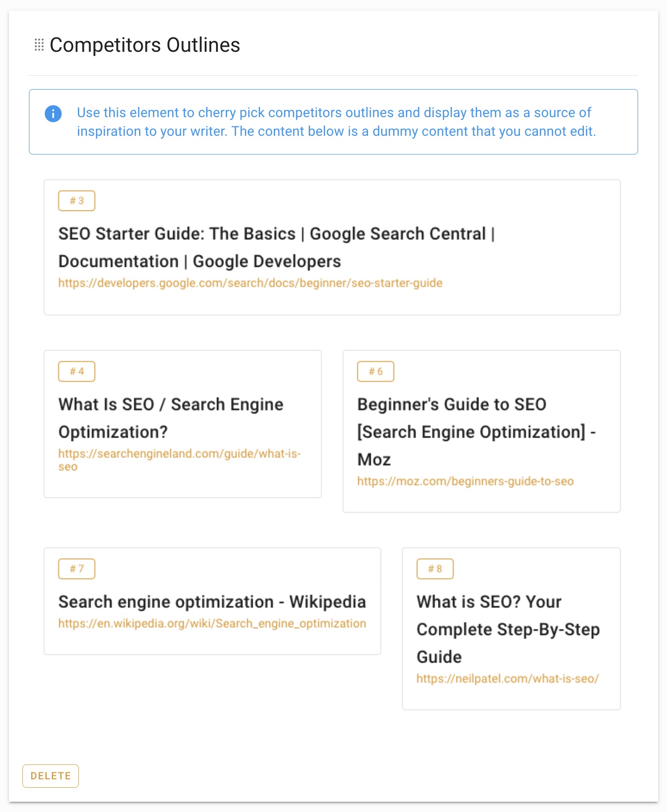Click the drag handle beside Competitors Outlines

point(39,44)
